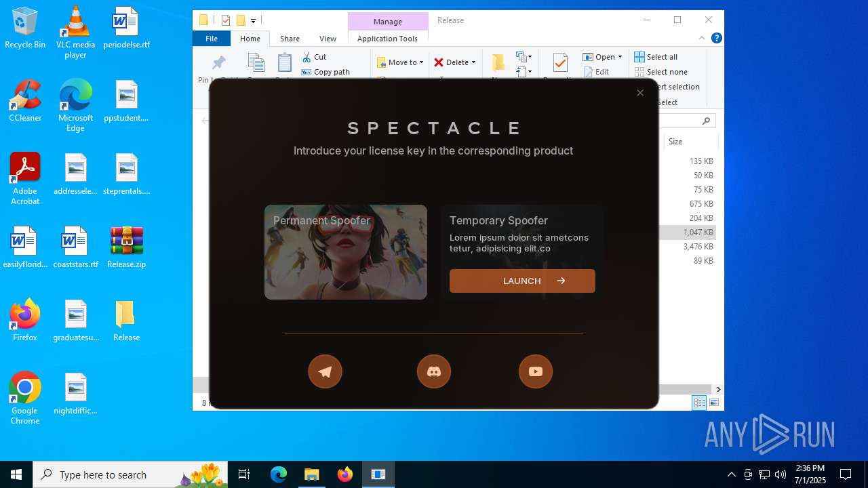The width and height of the screenshot is (868, 488).
Task: Select the VLC media player shortcut
Action: [x=75, y=33]
